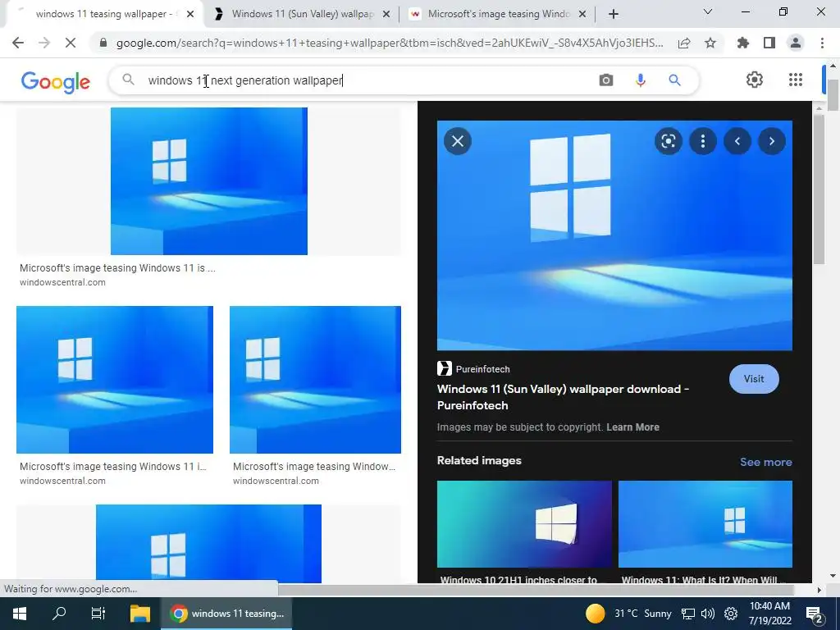
Task: Click the Chrome taskbar button
Action: click(x=226, y=614)
